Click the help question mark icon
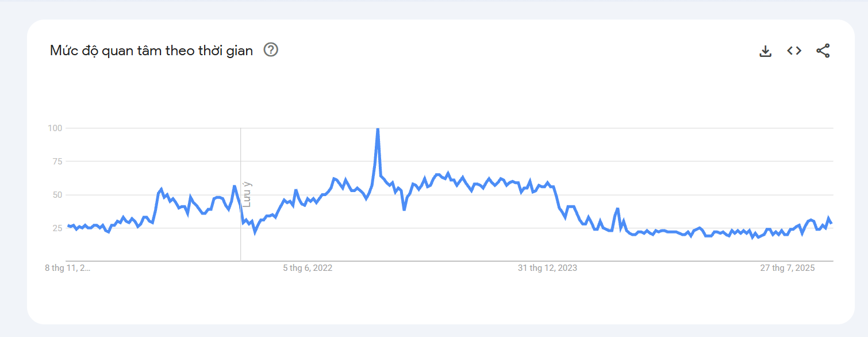 271,50
